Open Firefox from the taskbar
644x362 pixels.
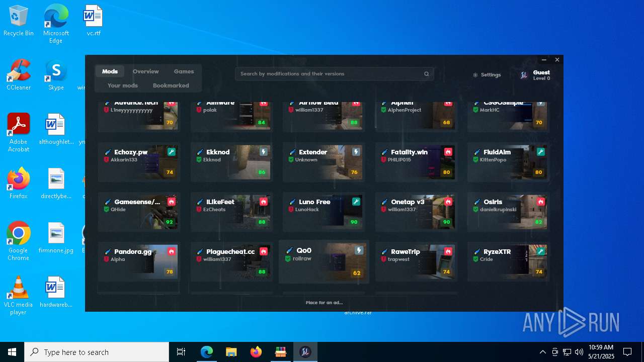pyautogui.click(x=256, y=352)
